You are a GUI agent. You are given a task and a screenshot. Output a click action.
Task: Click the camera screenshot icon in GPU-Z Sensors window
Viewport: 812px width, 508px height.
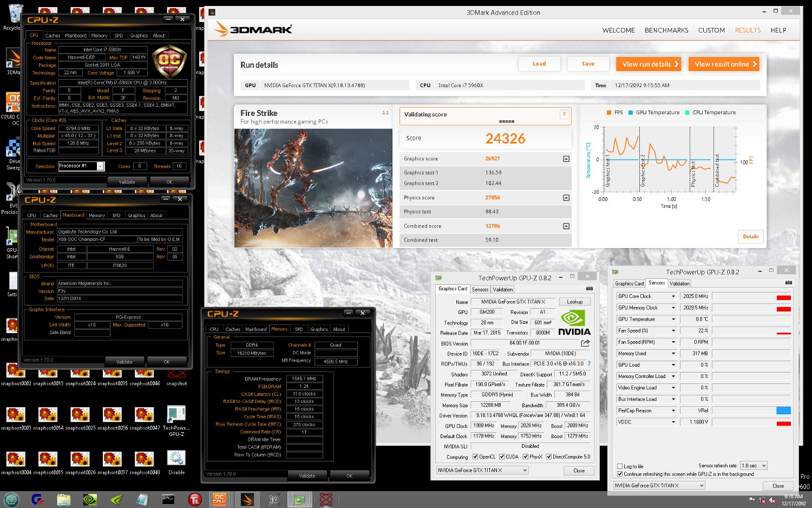pos(789,283)
